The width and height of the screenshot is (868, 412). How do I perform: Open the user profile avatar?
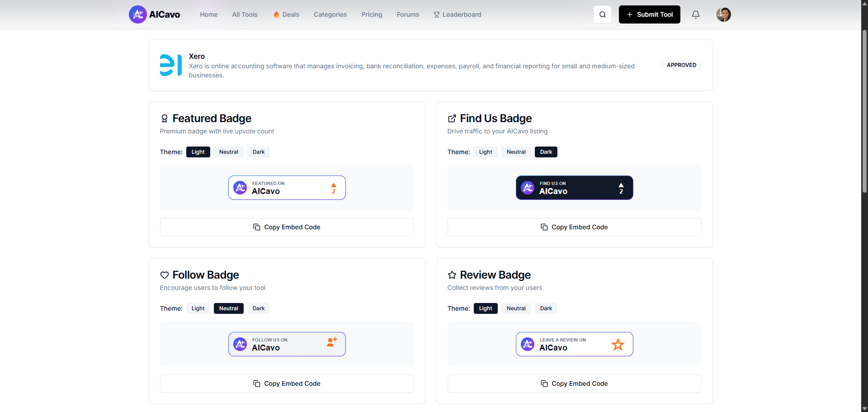coord(724,14)
